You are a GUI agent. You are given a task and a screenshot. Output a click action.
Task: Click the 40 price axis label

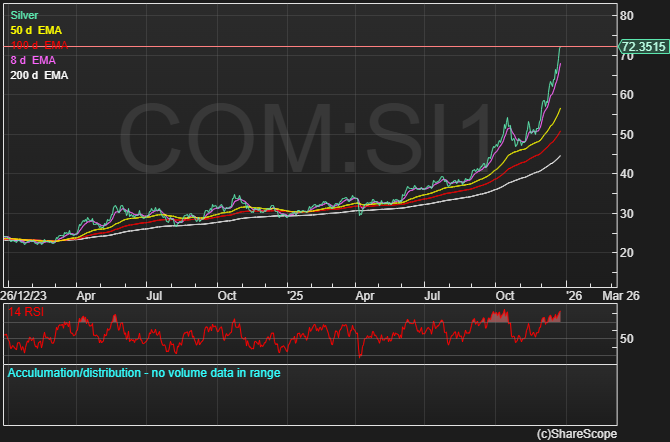point(627,174)
